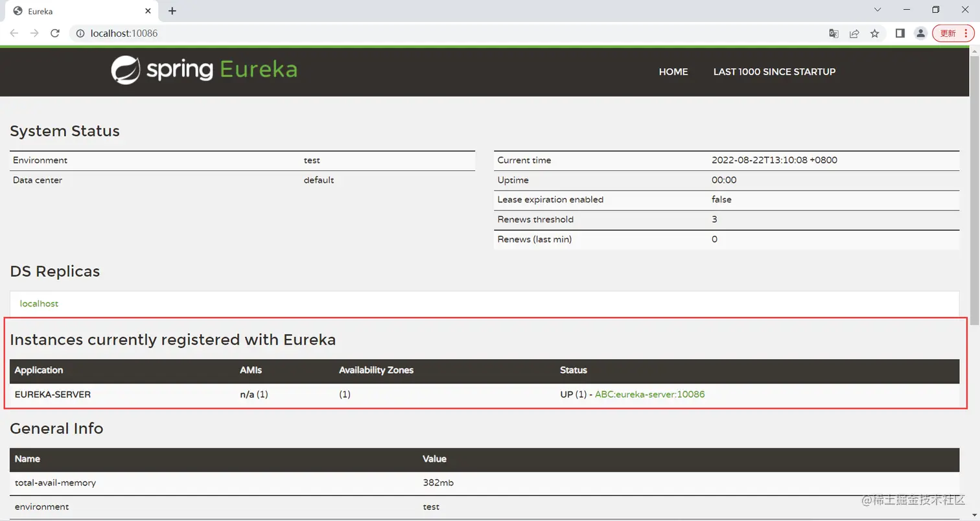Bookmark this tab with the star icon
The height and width of the screenshot is (521, 980).
tap(874, 34)
